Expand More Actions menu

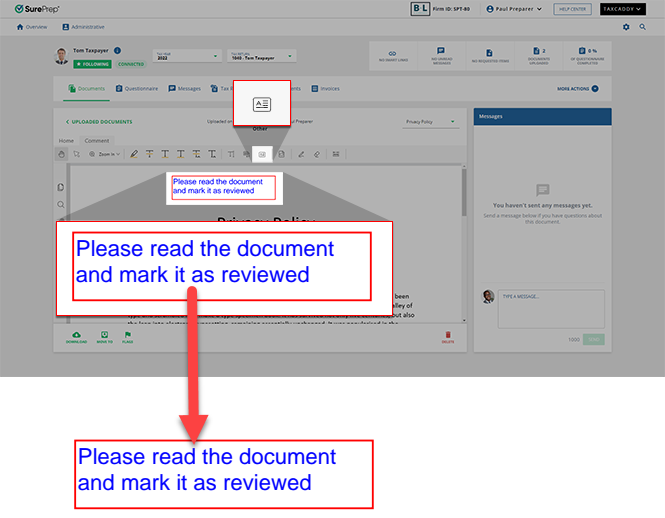tap(578, 89)
